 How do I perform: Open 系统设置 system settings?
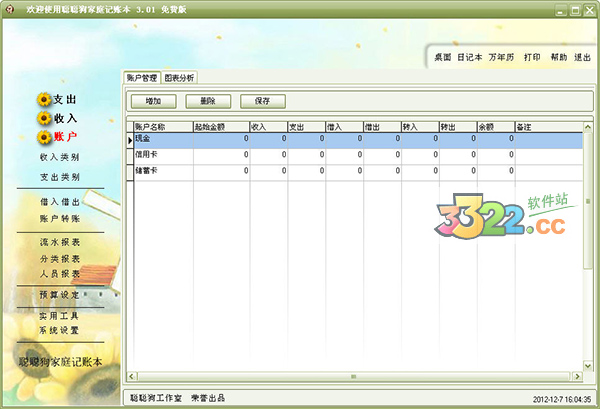point(59,330)
